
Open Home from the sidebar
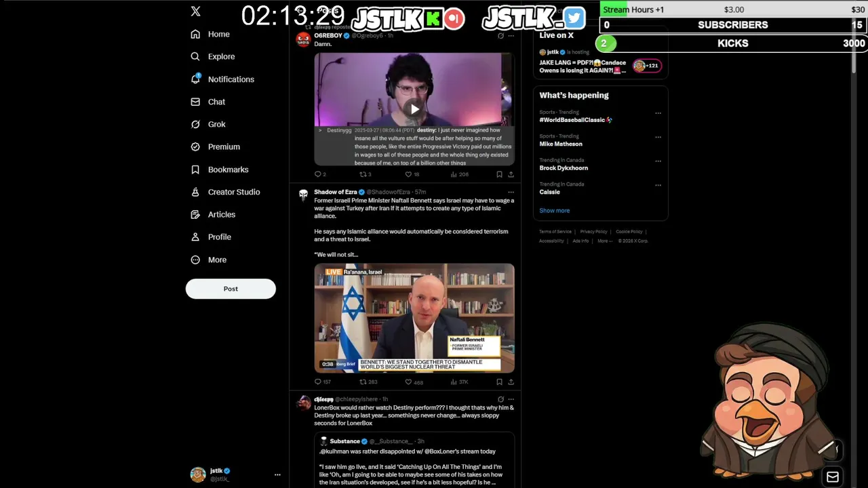point(210,34)
